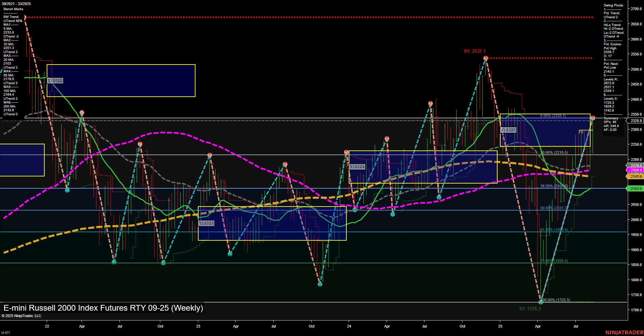Select the teal swing low dot near 1725 level
Viewport: 644px width, 336px height.
(x=540, y=302)
